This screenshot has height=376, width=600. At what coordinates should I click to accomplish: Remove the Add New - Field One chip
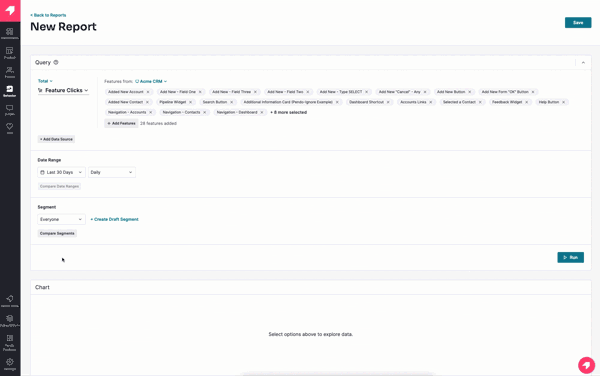tap(200, 92)
